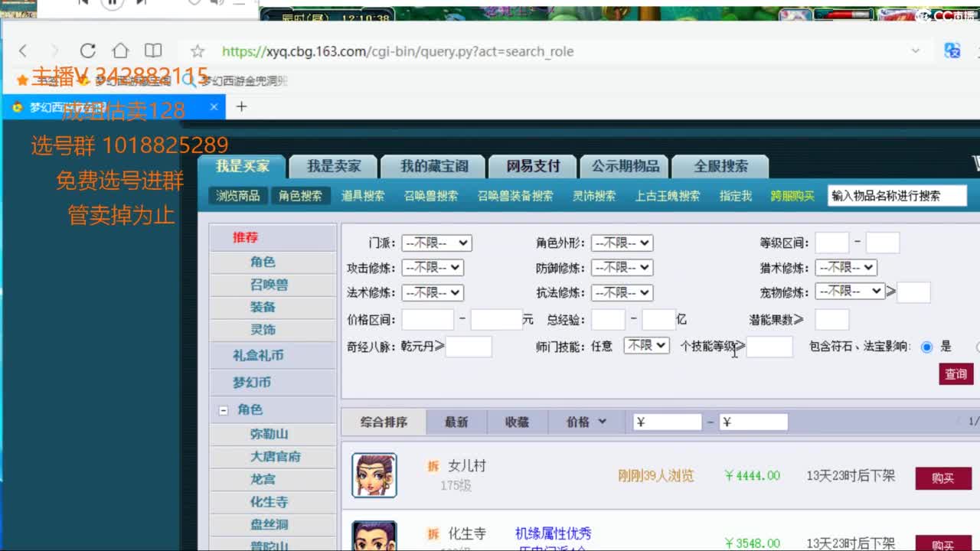
Task: Select 盘丝洞 in sidebar
Action: click(x=269, y=524)
